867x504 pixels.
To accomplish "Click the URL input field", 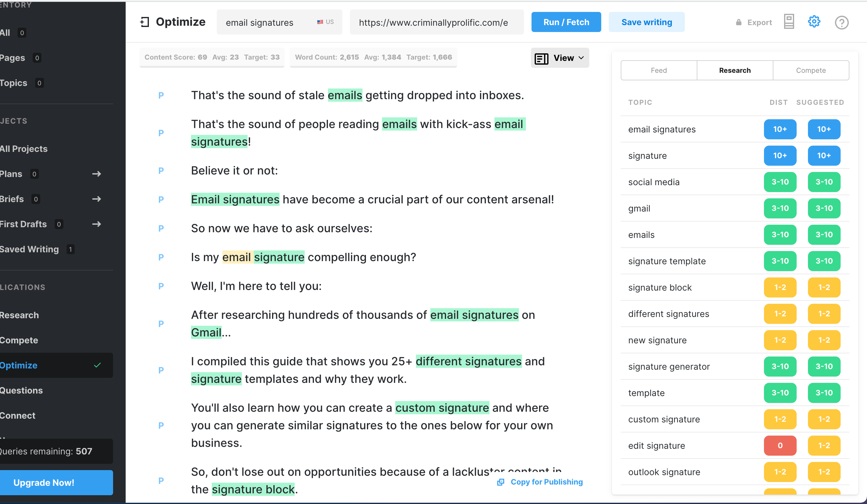I will [436, 23].
